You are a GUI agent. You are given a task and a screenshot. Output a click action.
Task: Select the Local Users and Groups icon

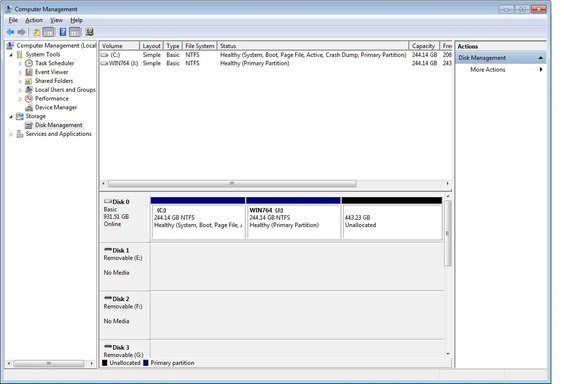29,90
